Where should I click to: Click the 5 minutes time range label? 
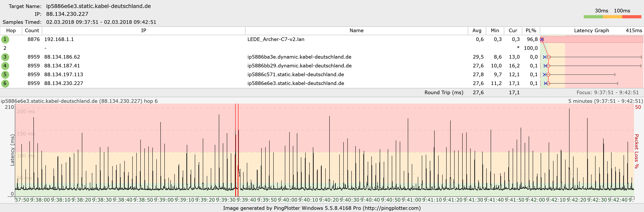point(605,101)
